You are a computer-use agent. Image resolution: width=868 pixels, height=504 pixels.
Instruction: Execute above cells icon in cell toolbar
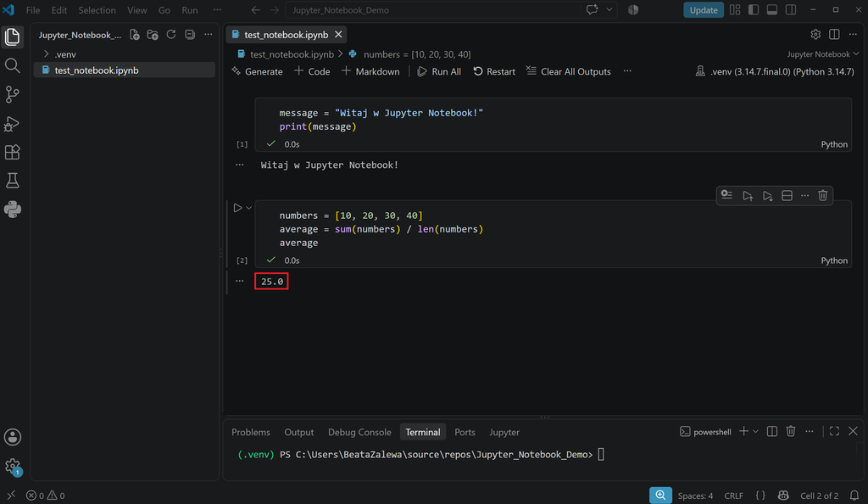[748, 195]
